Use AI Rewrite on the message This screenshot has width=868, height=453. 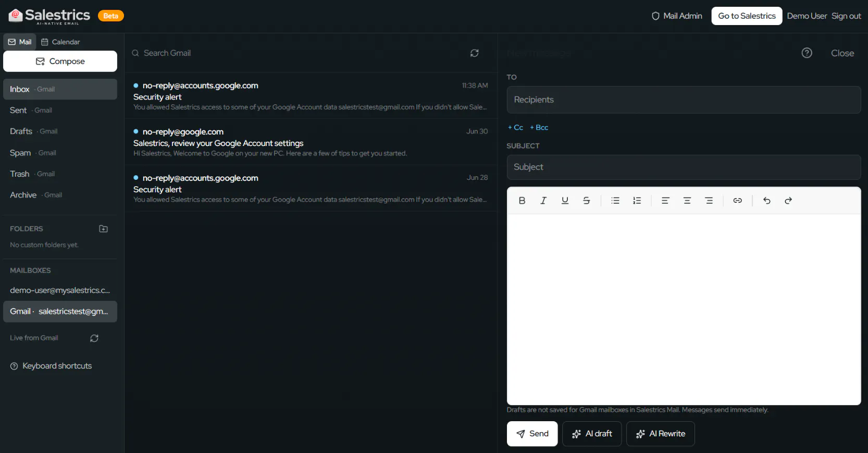(661, 434)
